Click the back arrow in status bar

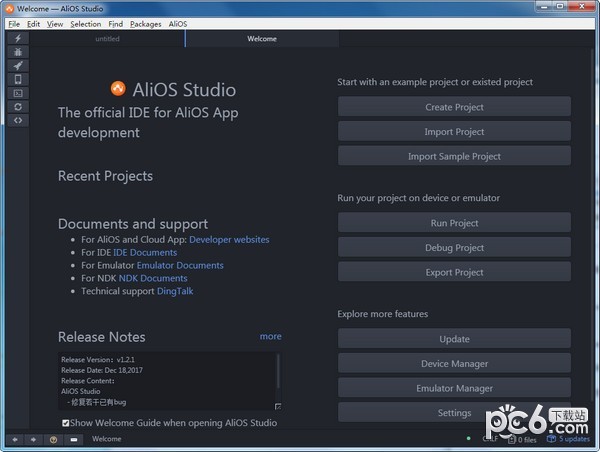tap(15, 439)
